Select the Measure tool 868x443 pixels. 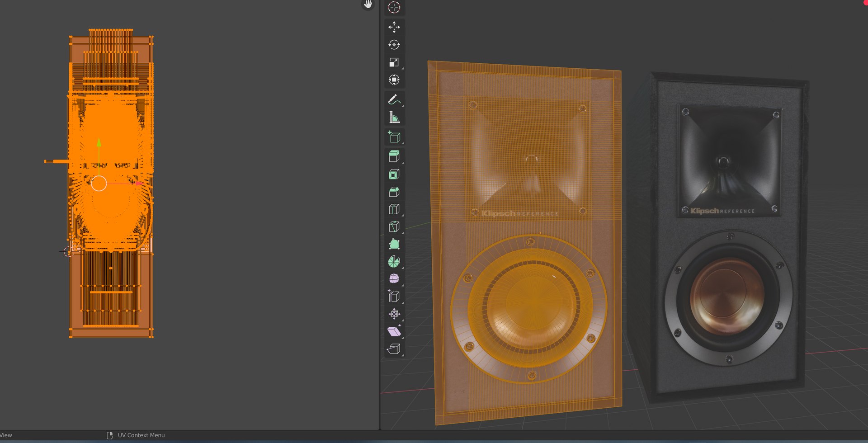(394, 118)
